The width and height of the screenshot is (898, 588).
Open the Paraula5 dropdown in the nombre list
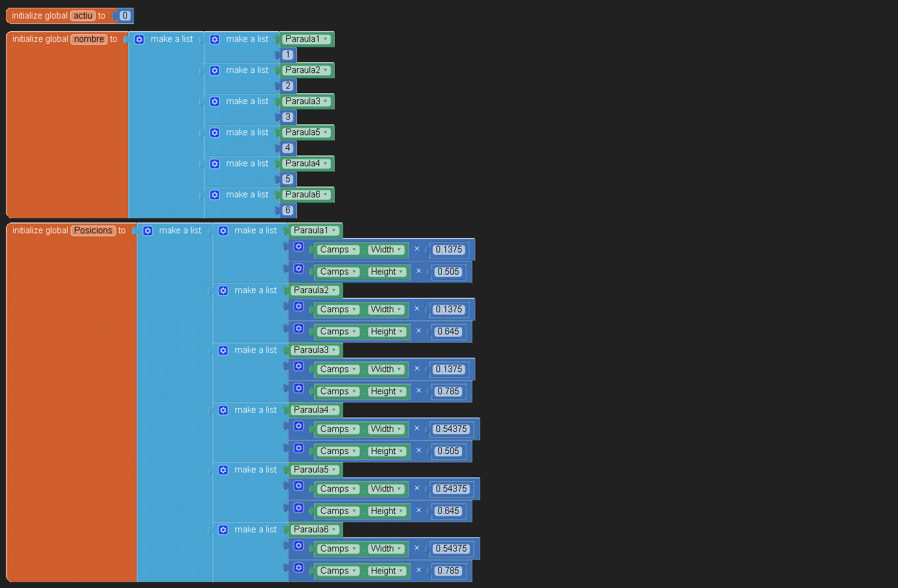(325, 133)
